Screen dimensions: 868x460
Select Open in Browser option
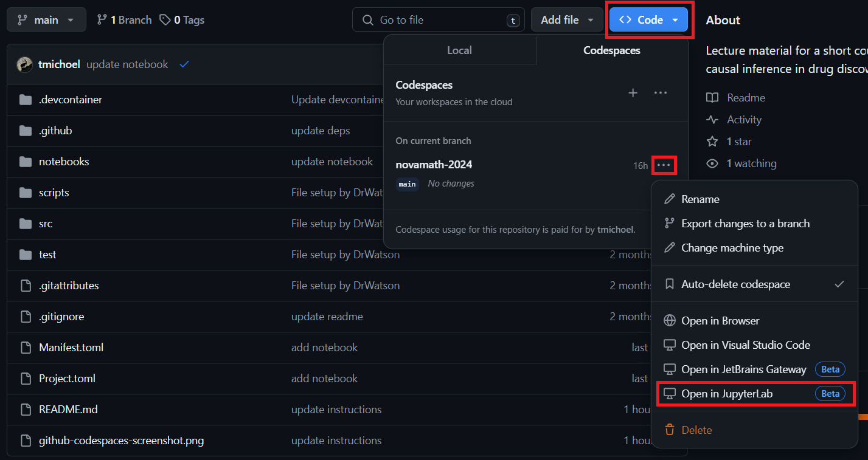point(754,321)
